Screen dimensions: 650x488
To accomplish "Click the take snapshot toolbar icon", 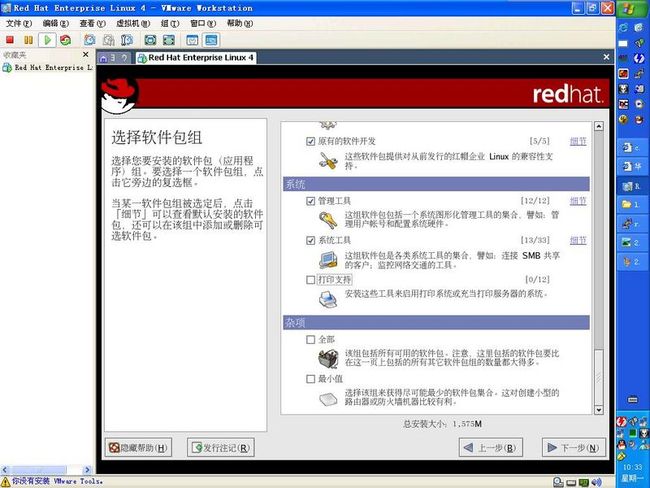I will click(90, 40).
